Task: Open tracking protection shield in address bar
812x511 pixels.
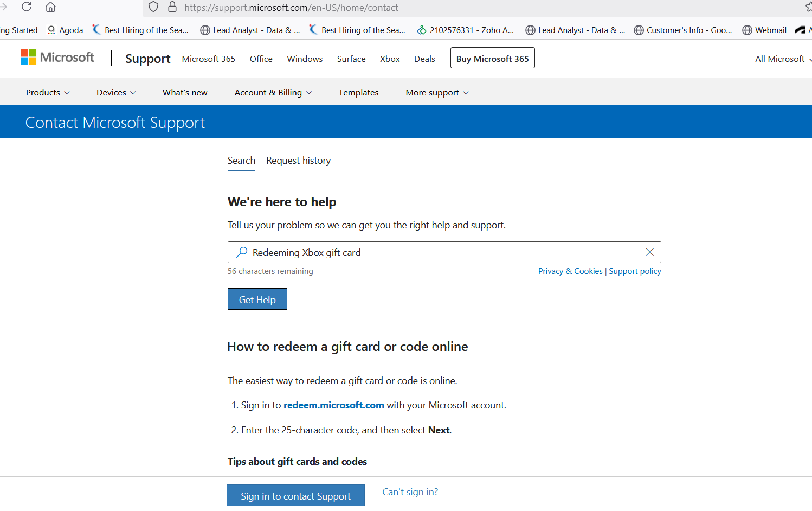Action: point(153,7)
